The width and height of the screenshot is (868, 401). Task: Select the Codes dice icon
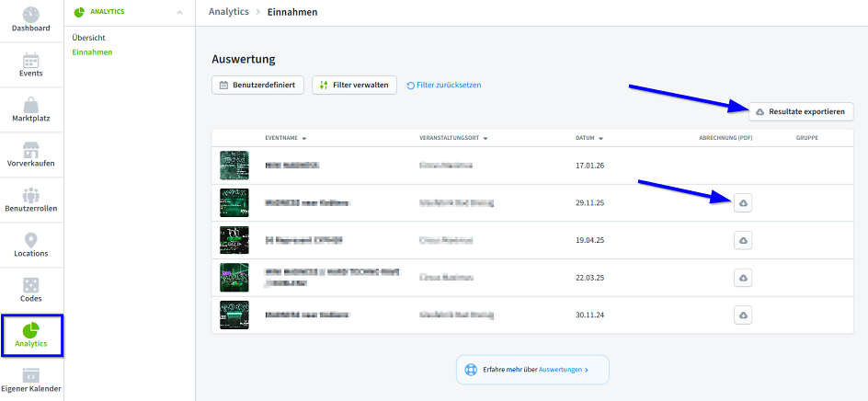31,284
